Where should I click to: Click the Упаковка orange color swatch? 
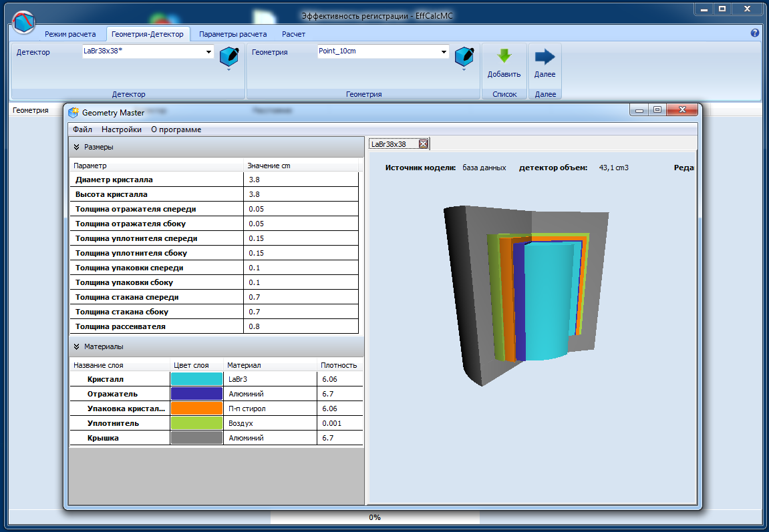click(x=196, y=409)
